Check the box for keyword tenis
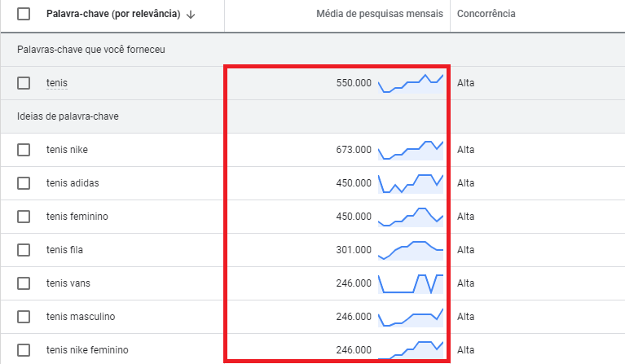The image size is (625, 364). click(x=24, y=83)
